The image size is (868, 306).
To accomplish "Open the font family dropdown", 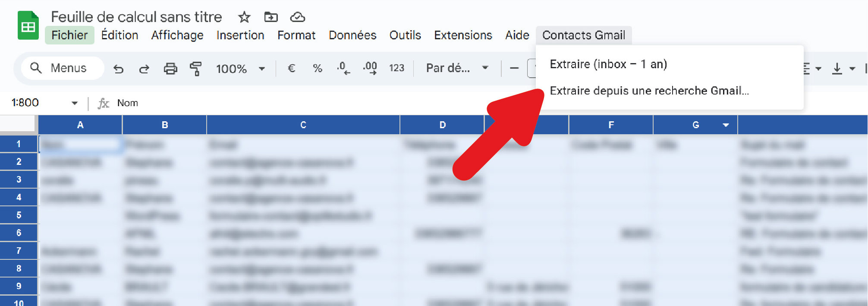I will (457, 68).
